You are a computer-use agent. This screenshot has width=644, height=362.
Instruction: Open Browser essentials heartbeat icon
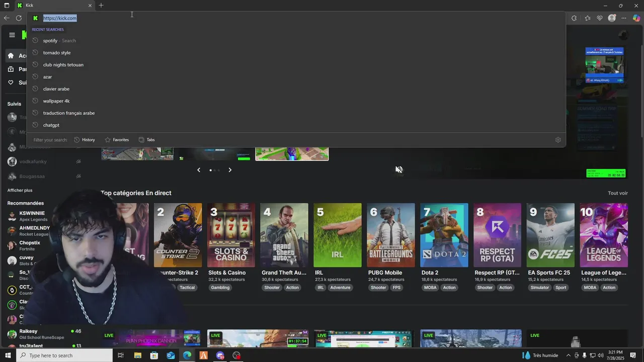point(600,18)
